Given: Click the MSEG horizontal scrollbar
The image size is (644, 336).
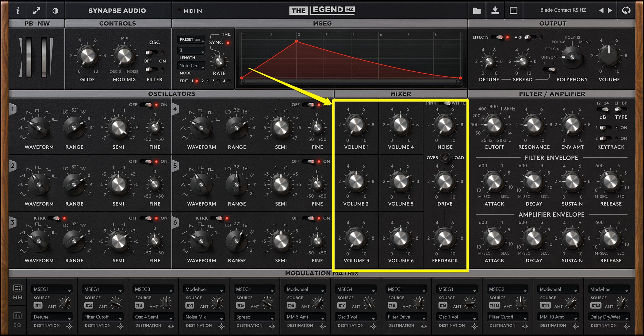Looking at the screenshot, I should [351, 81].
